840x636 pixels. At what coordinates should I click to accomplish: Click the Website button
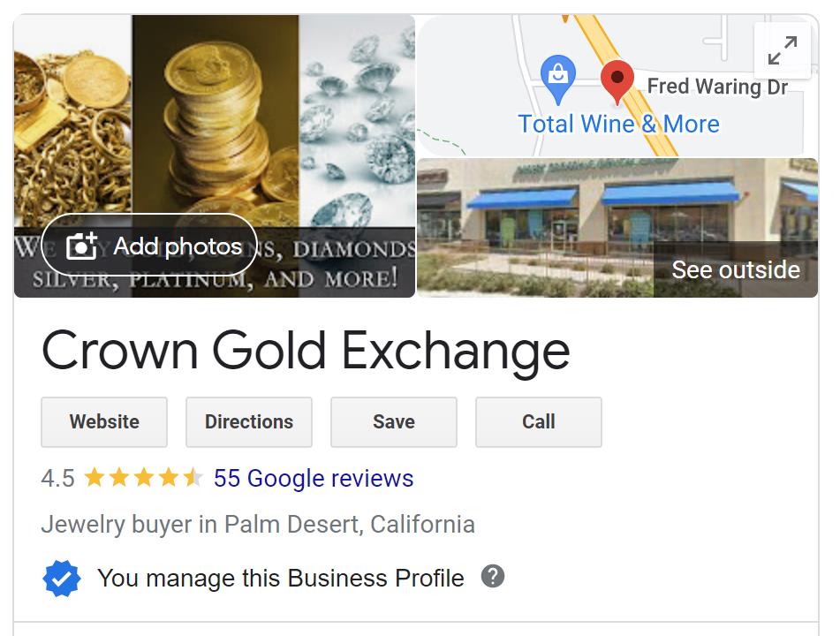tap(103, 421)
